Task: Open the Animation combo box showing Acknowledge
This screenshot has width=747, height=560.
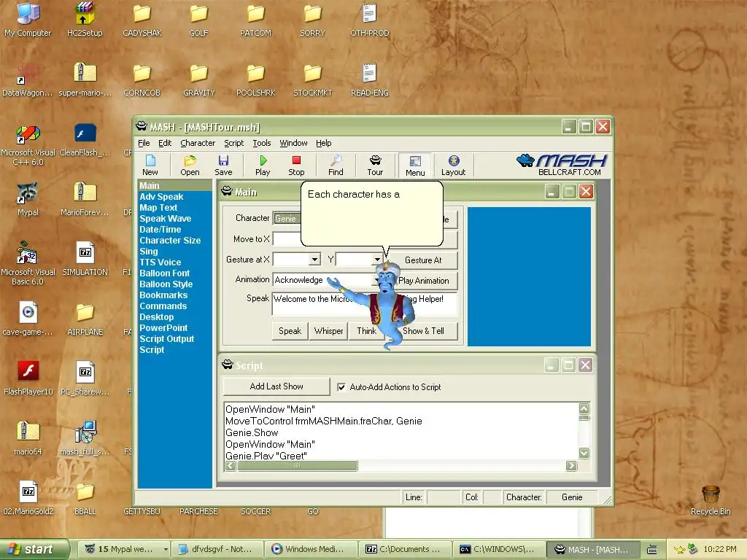Action: (x=328, y=280)
